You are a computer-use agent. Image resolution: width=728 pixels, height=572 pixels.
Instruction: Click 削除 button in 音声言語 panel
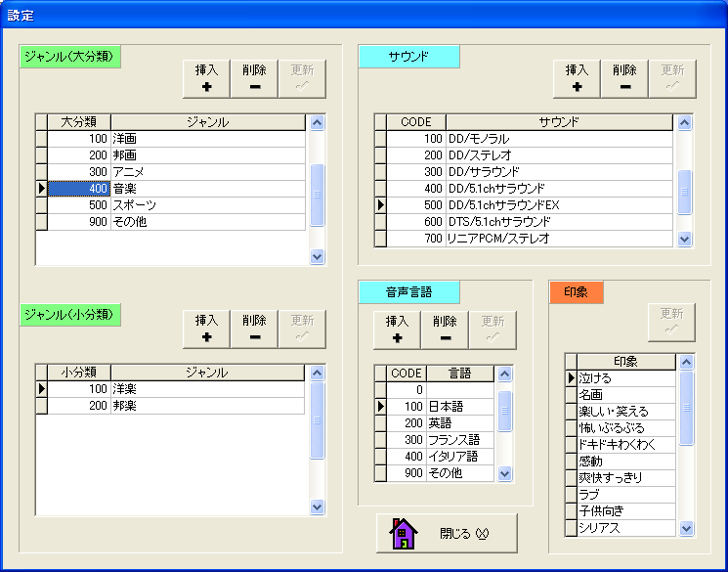445,330
